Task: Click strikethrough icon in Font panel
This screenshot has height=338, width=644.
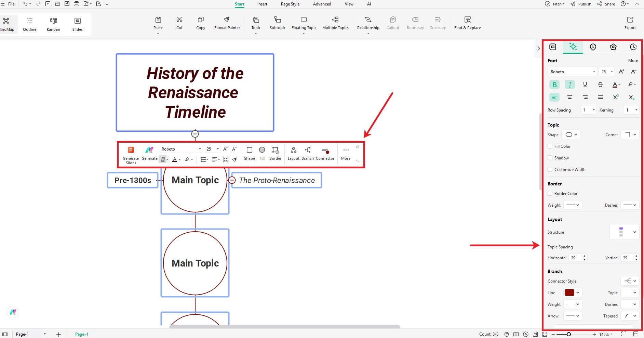Action: [600, 84]
